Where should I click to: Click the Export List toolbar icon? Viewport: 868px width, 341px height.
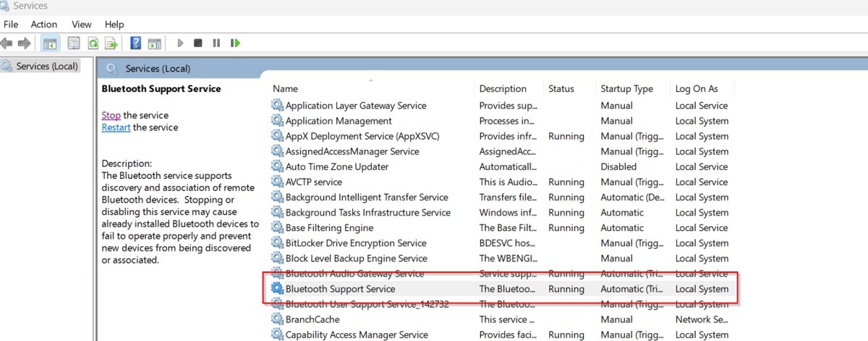coord(111,43)
